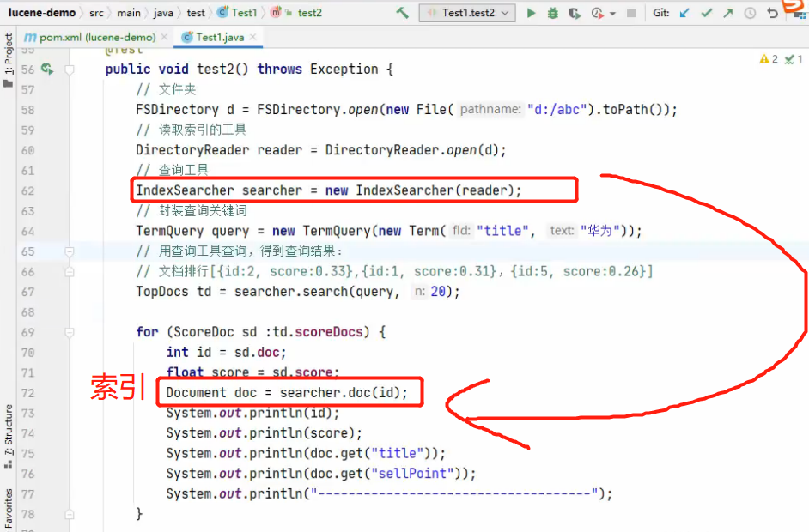The image size is (809, 532).
Task: Run with coverage shield icon
Action: 575,13
